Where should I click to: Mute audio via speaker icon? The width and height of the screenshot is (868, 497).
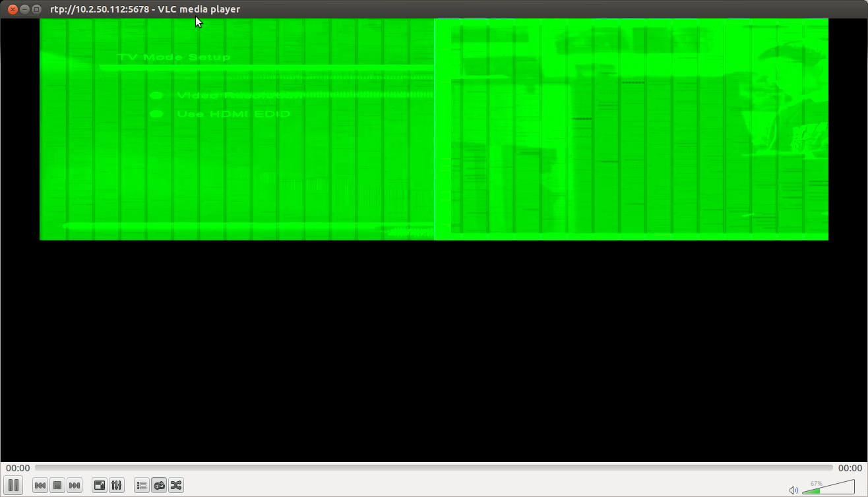[793, 490]
